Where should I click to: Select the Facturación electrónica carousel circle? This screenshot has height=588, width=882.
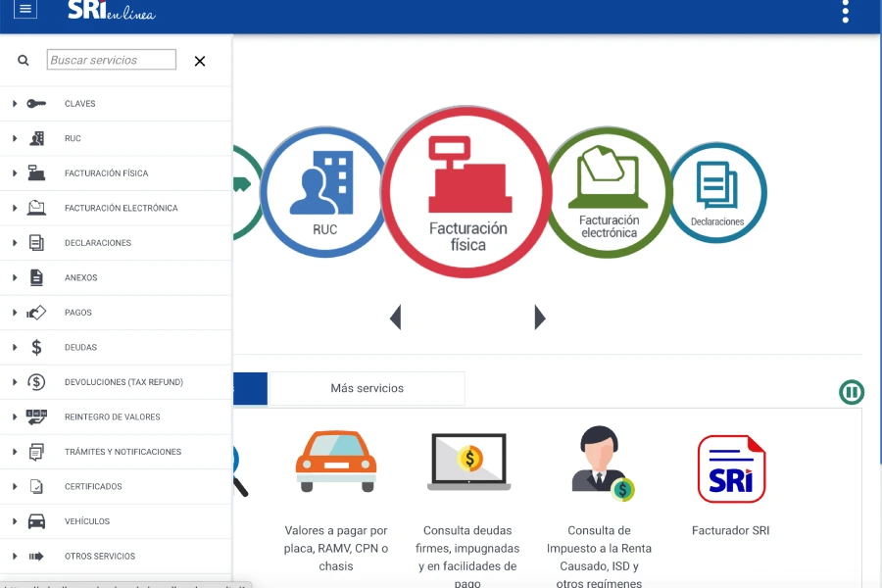click(609, 192)
